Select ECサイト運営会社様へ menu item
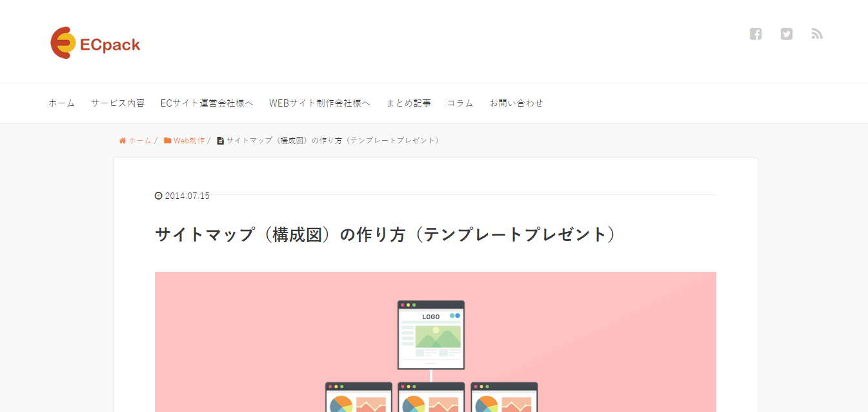The image size is (868, 412). coord(207,103)
